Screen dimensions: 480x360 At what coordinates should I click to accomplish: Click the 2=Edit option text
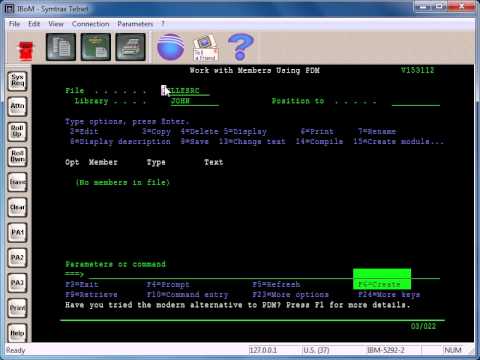coord(84,132)
